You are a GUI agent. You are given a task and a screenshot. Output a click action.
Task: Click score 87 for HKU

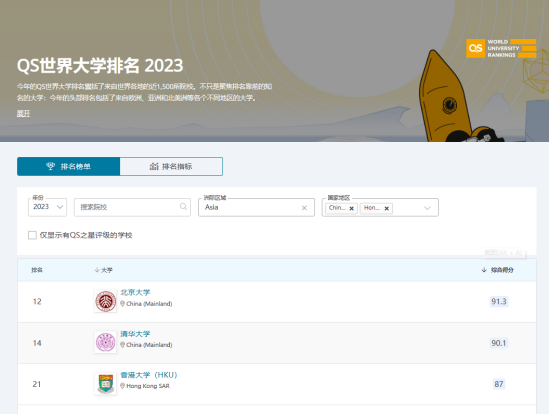499,384
